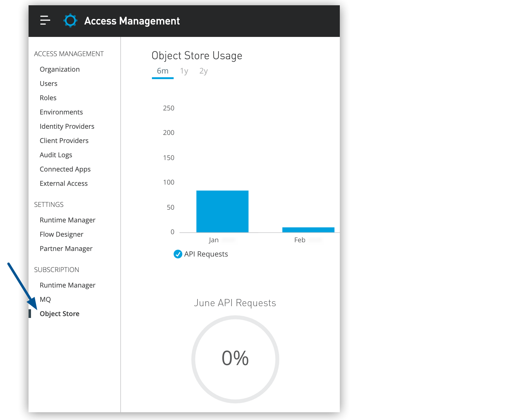Open Connected Apps page

click(x=65, y=169)
